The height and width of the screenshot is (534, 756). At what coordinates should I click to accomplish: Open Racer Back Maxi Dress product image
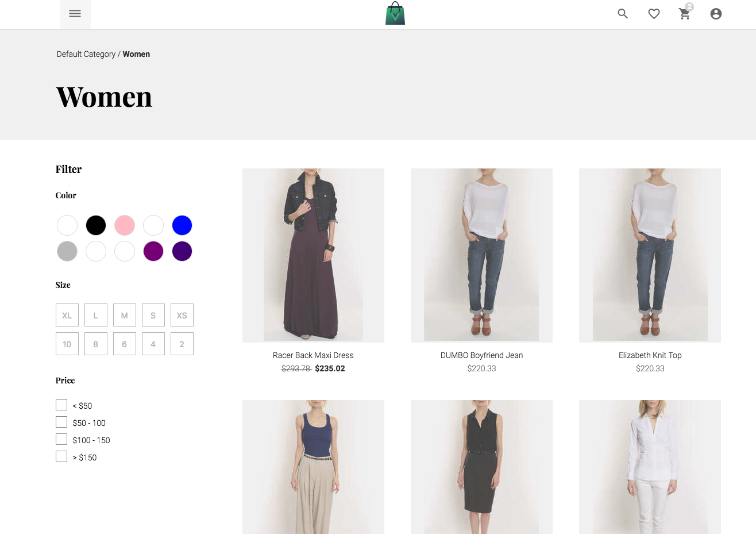(x=313, y=255)
